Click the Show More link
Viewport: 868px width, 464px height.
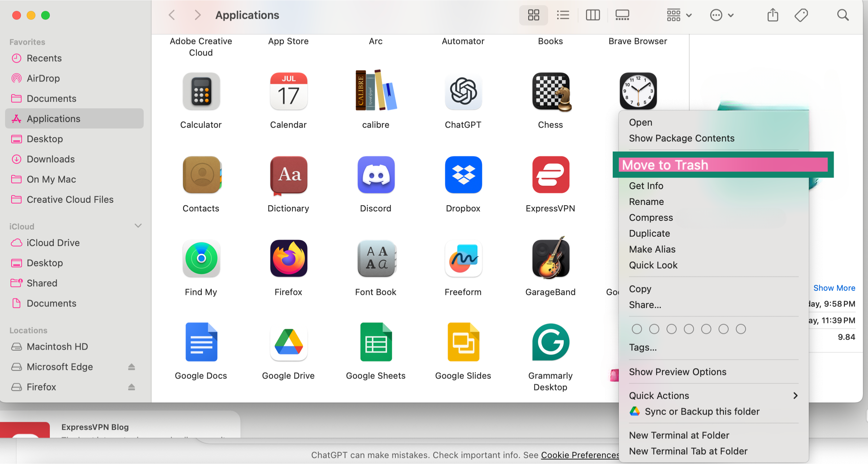834,288
